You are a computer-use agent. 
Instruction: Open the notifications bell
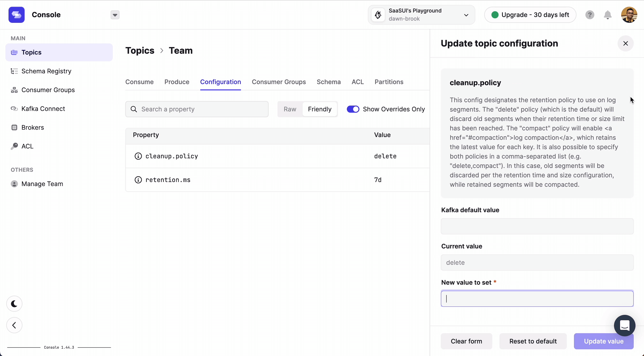[607, 15]
